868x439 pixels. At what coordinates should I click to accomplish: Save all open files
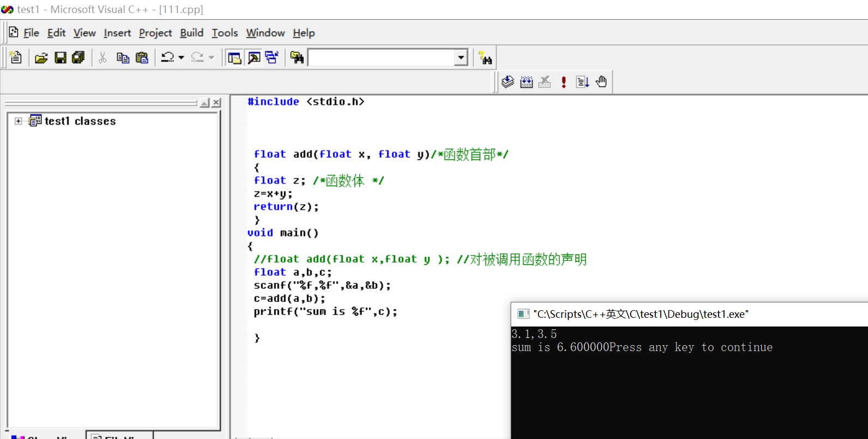[79, 57]
